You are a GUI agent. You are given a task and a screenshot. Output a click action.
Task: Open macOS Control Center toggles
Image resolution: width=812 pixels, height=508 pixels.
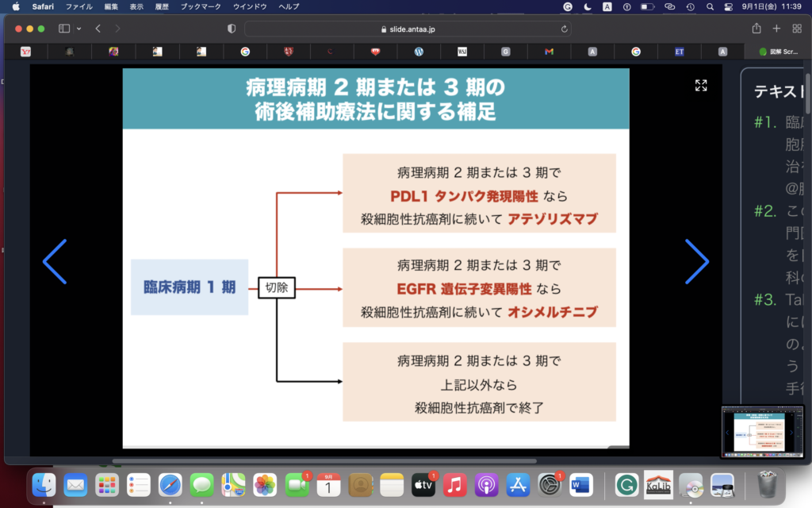point(729,6)
